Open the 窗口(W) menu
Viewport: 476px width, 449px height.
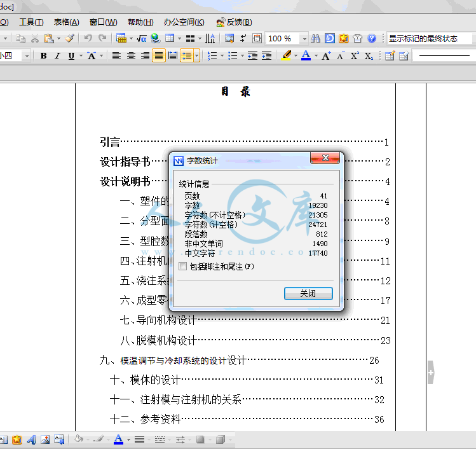click(103, 22)
